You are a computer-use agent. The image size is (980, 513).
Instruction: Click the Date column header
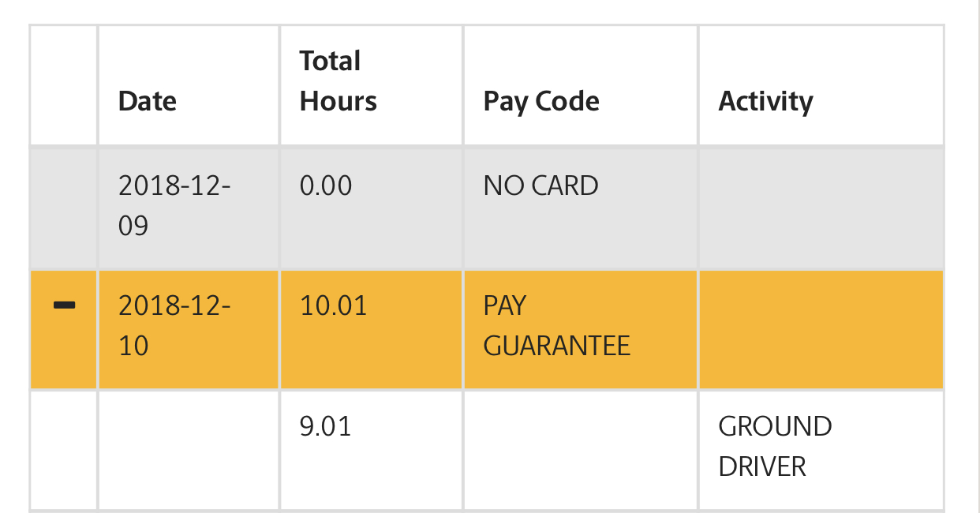pos(189,85)
